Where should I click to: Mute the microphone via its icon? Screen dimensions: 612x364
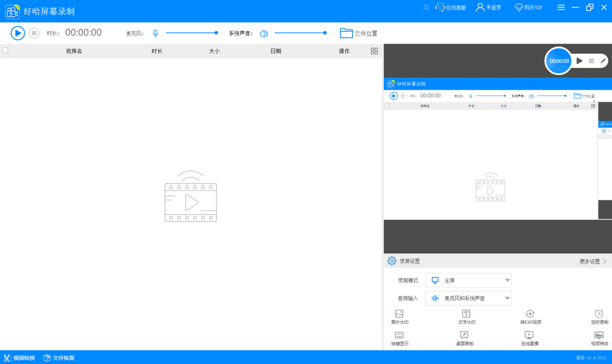[155, 33]
